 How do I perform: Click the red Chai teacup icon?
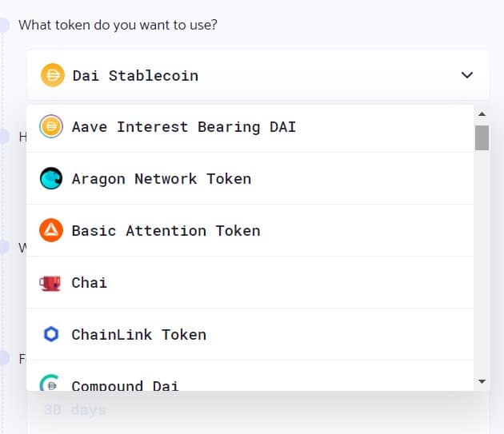pos(50,283)
